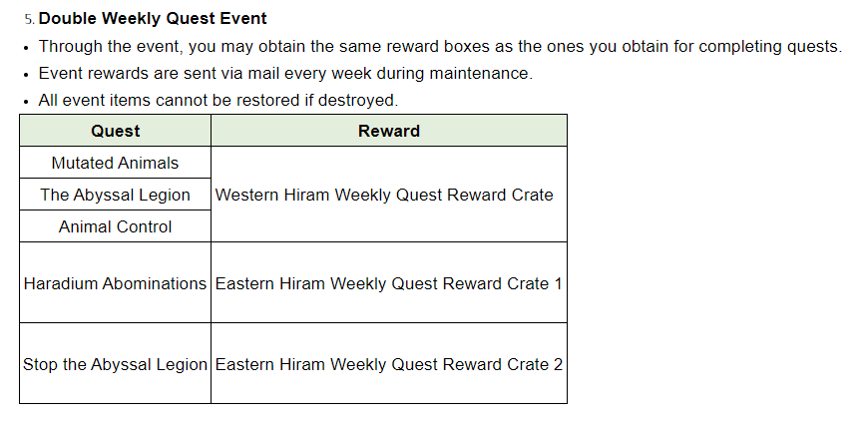Click the Eastern Hiram Reward Crate 1 cell

[x=388, y=283]
